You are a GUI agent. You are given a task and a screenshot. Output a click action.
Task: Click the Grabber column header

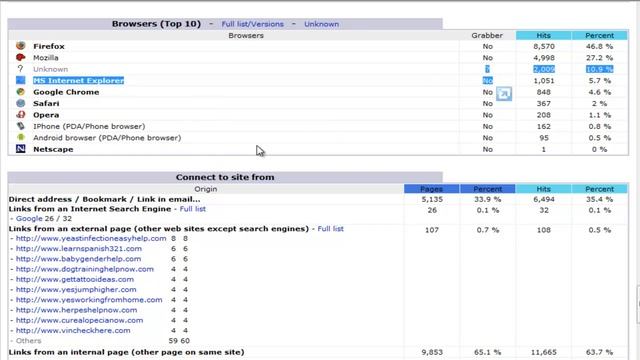click(x=487, y=35)
